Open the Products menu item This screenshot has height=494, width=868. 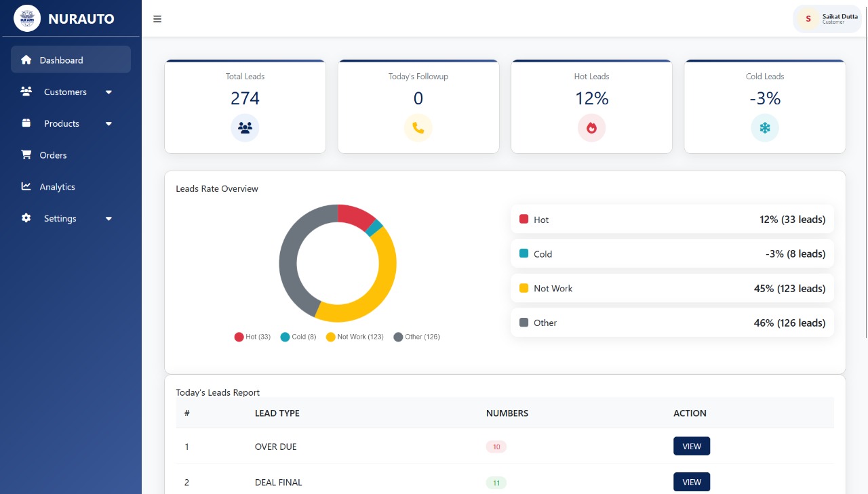[x=71, y=123]
